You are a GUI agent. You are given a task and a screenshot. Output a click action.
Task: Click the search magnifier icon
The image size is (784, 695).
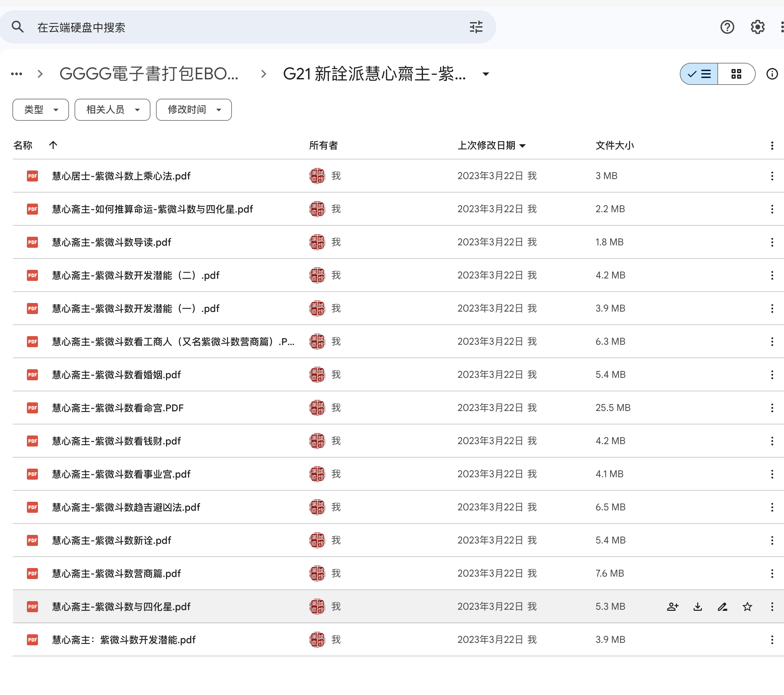[x=18, y=27]
